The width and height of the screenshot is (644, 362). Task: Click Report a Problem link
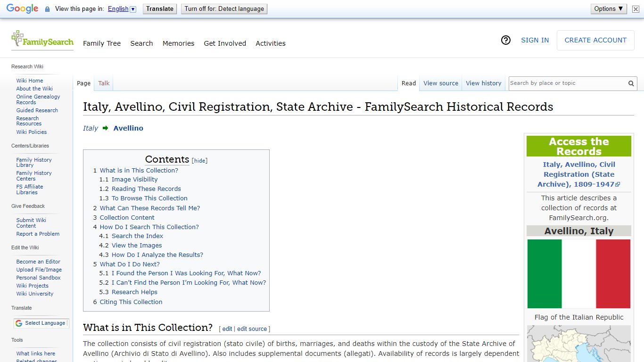38,234
